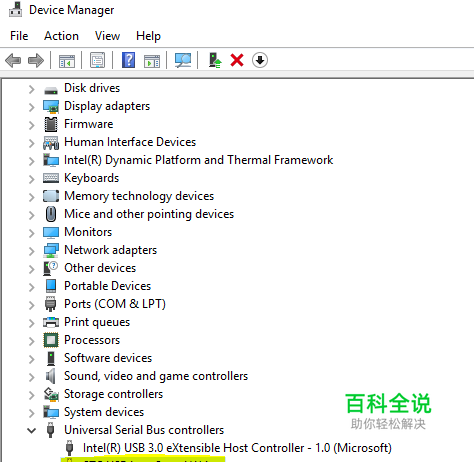Click the Memory technology devices icon
This screenshot has height=462, width=474.
51,196
